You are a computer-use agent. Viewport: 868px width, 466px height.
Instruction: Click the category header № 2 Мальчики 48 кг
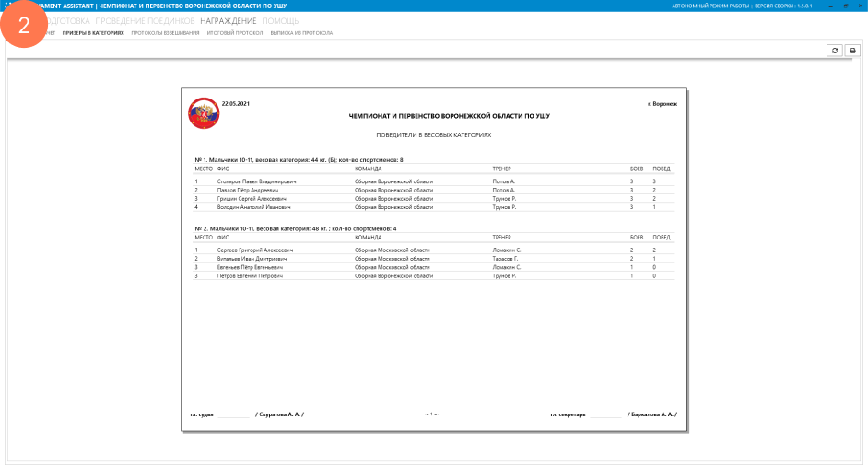[x=295, y=227]
